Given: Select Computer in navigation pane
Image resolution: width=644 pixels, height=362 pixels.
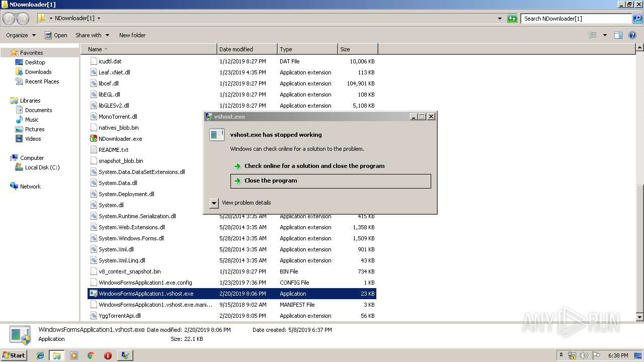Looking at the screenshot, I should (x=32, y=158).
